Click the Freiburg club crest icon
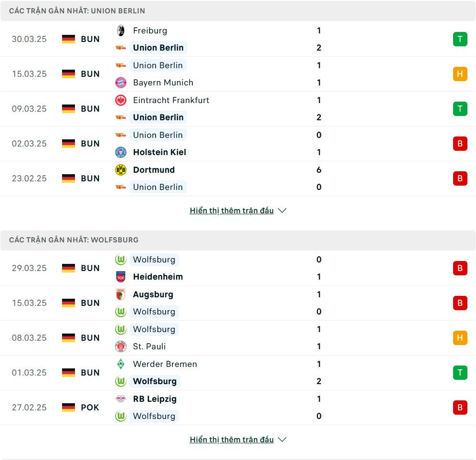The width and height of the screenshot is (476, 460). [x=121, y=31]
